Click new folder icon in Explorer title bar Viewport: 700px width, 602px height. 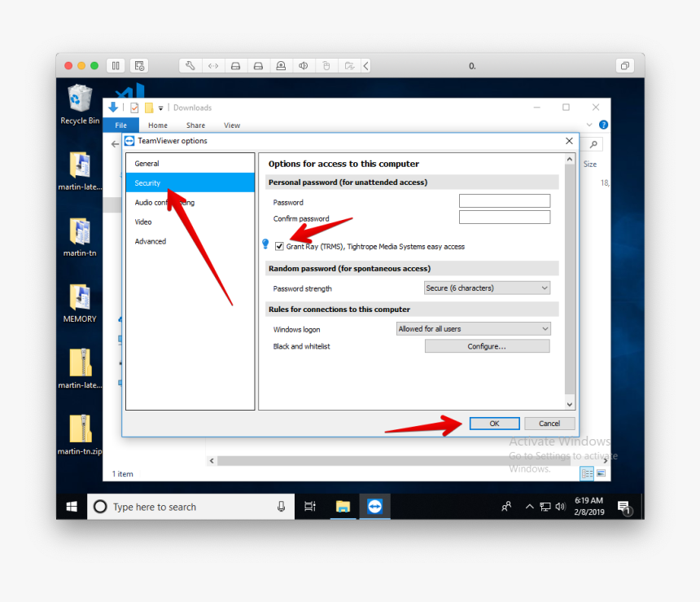click(x=149, y=108)
